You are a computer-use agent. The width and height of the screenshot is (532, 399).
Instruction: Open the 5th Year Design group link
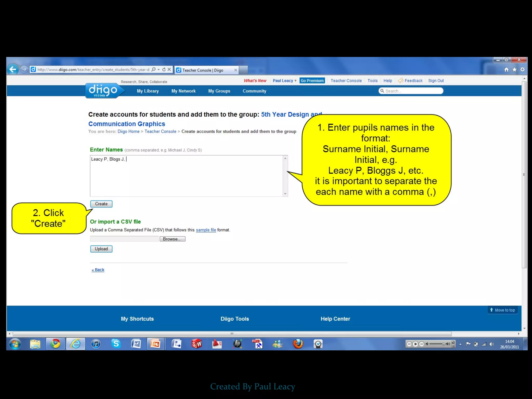[291, 114]
